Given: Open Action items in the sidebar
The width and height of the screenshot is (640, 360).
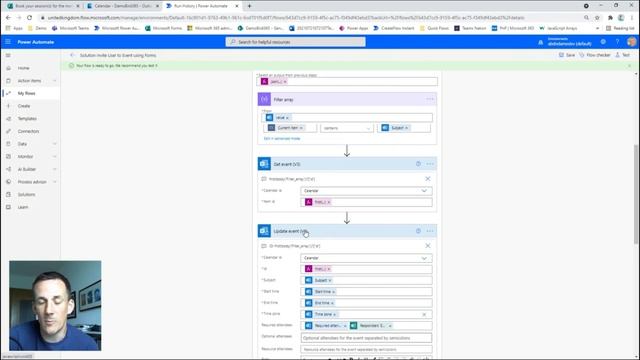Looking at the screenshot, I should point(29,81).
